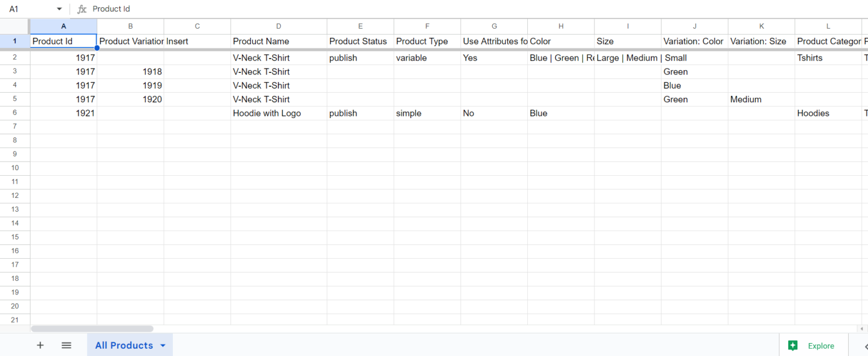
Task: Open the Name box dropdown arrow
Action: pos(58,8)
